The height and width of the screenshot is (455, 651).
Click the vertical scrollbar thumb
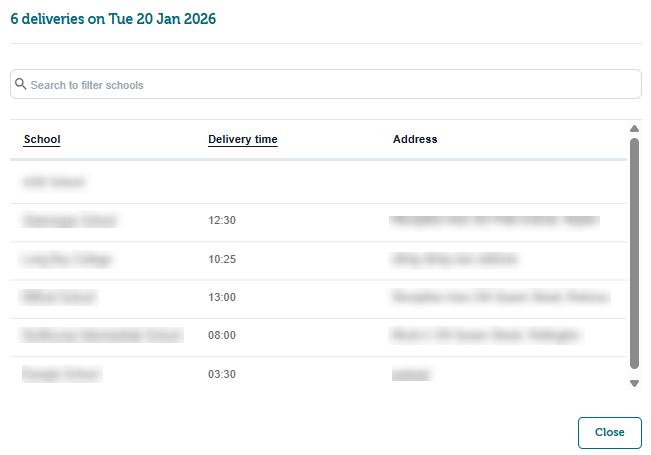tap(634, 255)
